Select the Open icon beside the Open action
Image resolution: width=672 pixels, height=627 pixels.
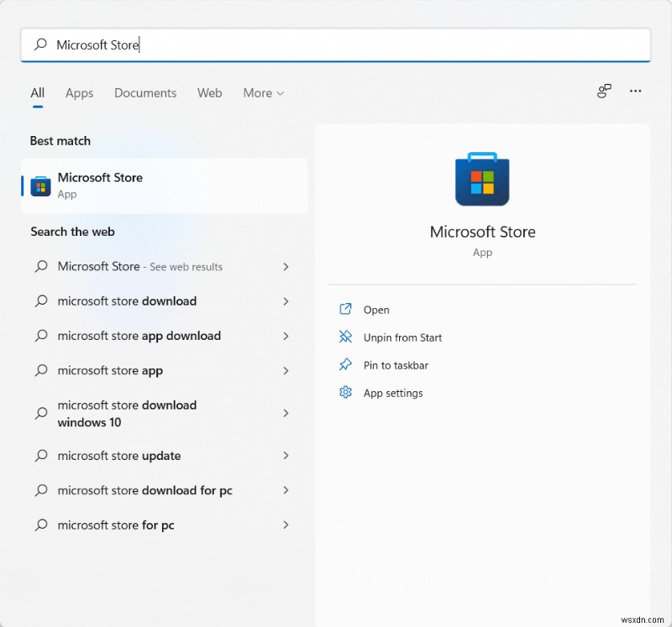click(x=345, y=309)
